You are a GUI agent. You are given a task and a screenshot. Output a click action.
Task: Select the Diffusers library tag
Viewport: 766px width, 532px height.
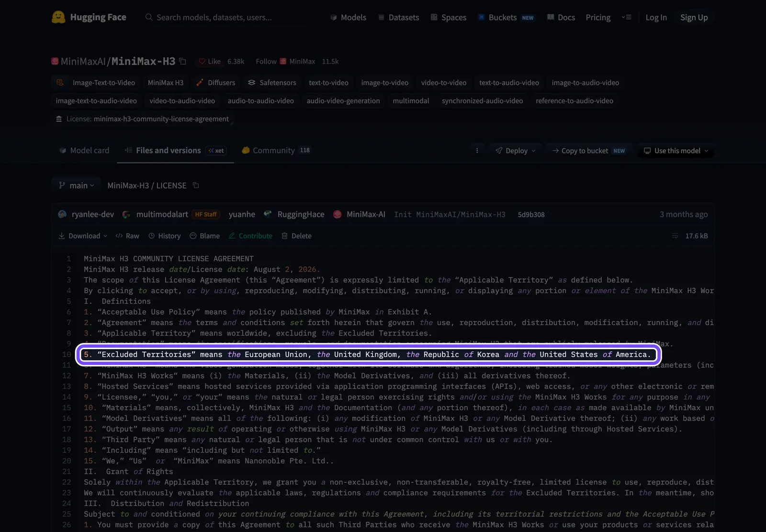[215, 82]
